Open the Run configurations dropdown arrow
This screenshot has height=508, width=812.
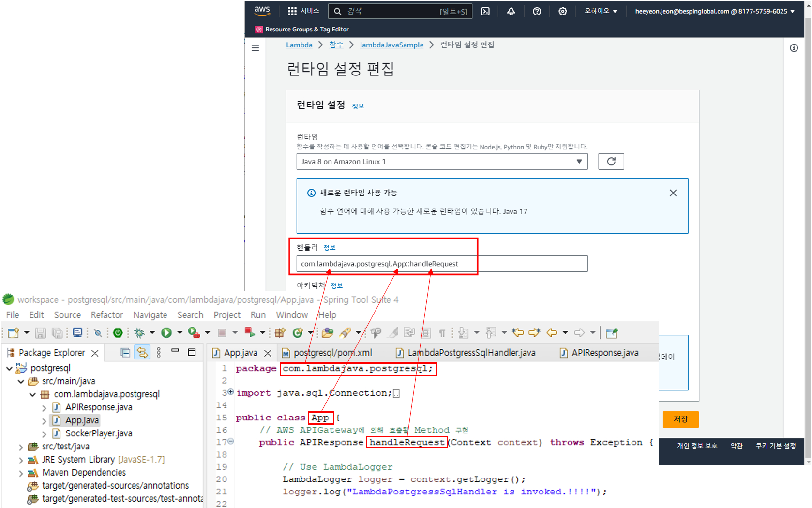click(180, 333)
